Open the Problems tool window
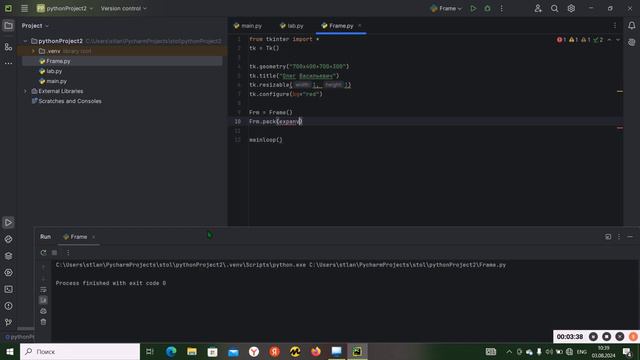This screenshot has height=360, width=640. click(x=8, y=306)
